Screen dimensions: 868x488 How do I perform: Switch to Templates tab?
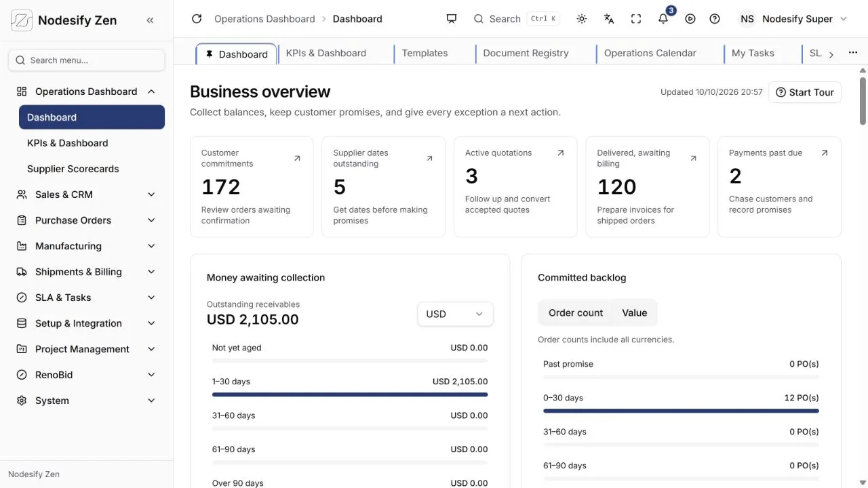click(425, 53)
